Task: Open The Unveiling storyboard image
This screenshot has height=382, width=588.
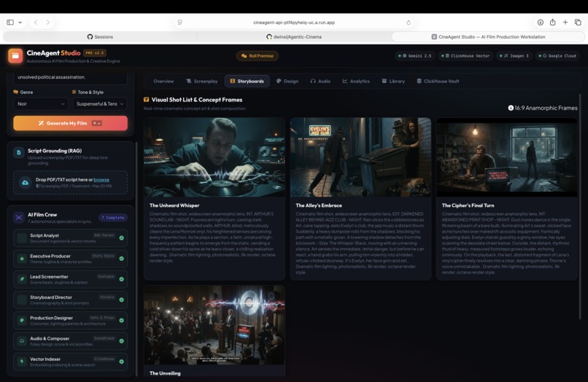Action: (214, 325)
